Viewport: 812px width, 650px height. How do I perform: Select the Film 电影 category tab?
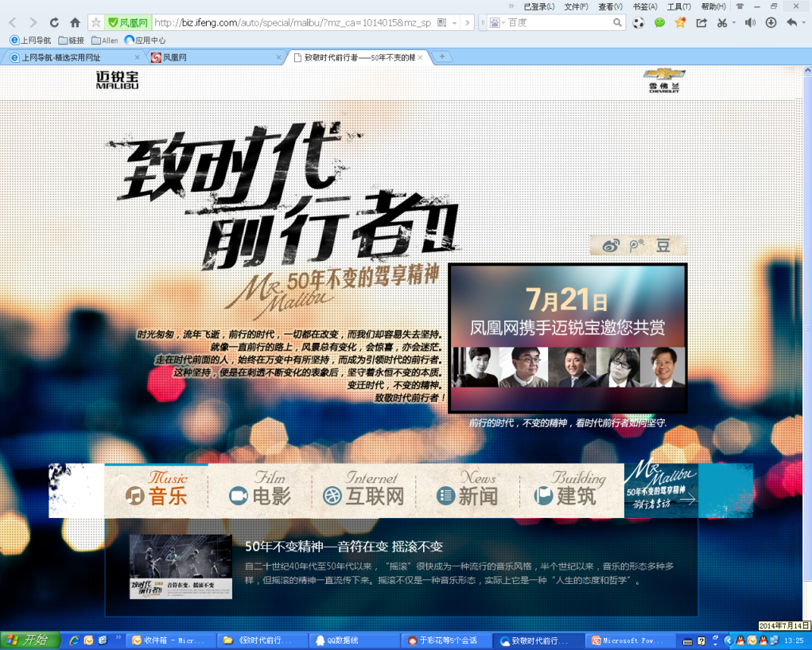(260, 490)
